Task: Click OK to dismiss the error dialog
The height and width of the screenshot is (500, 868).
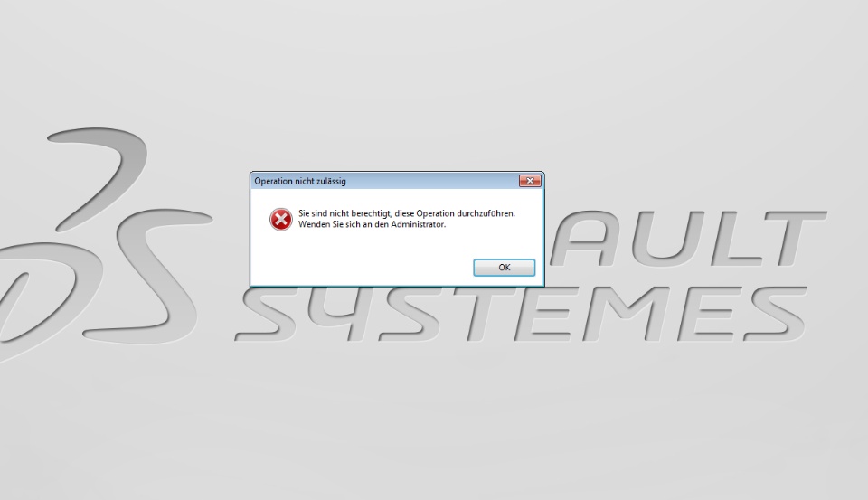Action: (x=504, y=268)
